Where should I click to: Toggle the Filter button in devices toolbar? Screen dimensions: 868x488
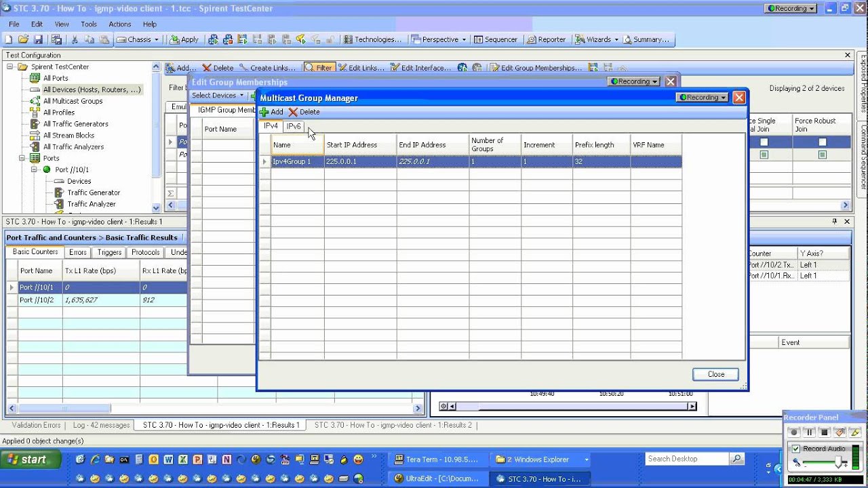[x=319, y=68]
